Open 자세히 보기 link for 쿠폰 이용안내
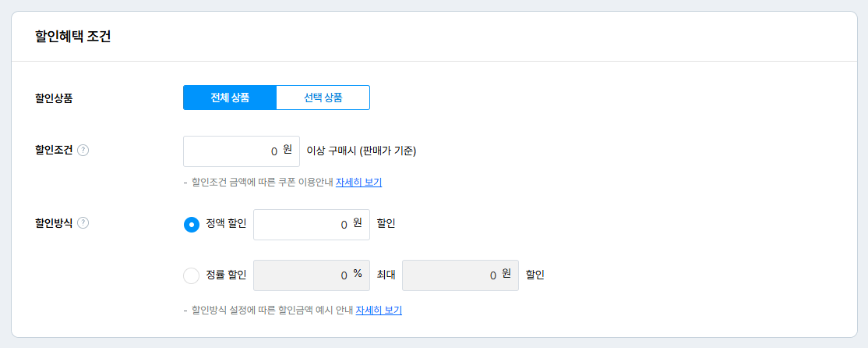 pyautogui.click(x=358, y=183)
